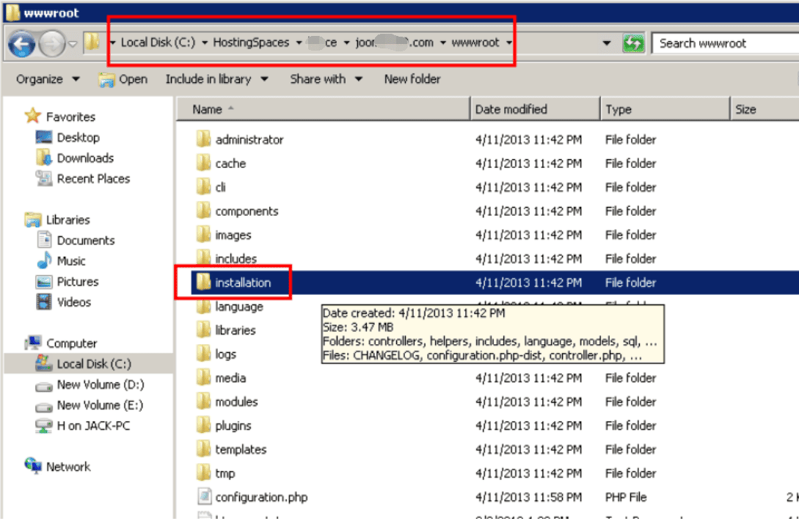Expand arrow after HostingSpaces breadcrumb
This screenshot has height=532, width=799.
299,43
